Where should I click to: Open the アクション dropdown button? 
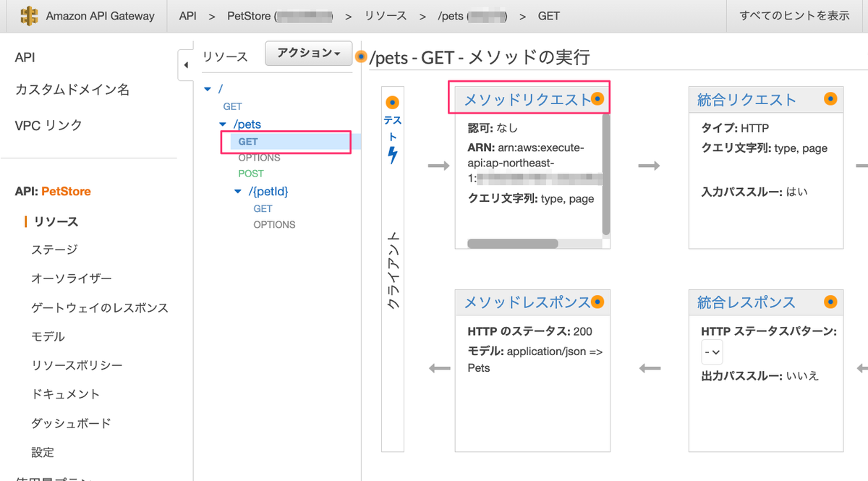309,53
